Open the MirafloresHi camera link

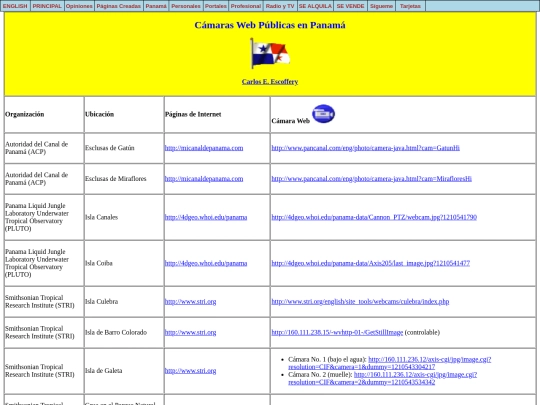pyautogui.click(x=372, y=179)
